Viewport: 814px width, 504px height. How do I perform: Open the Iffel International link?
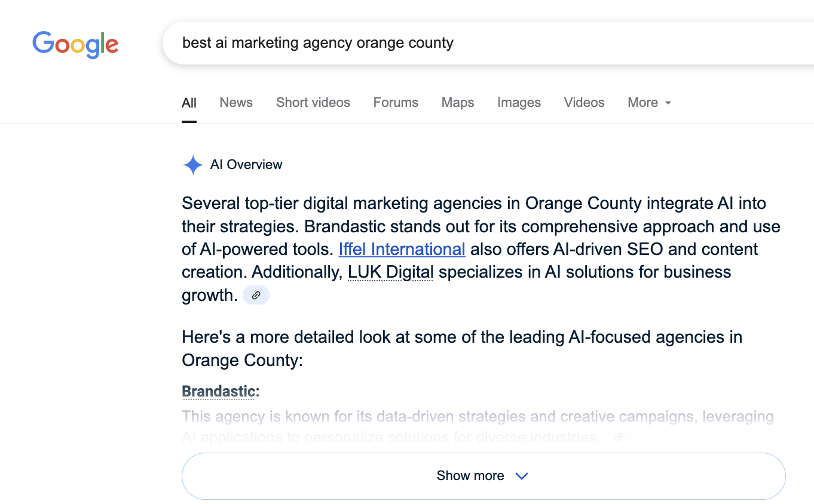point(402,249)
